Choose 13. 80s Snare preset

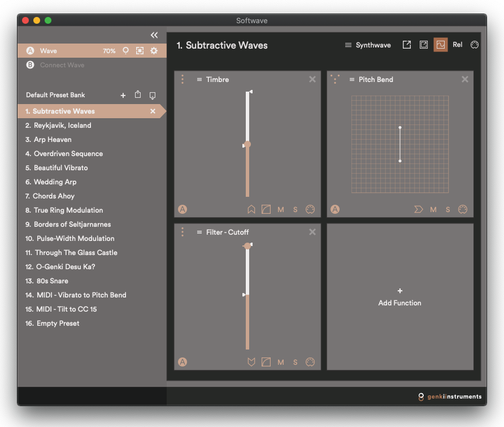[92, 281]
